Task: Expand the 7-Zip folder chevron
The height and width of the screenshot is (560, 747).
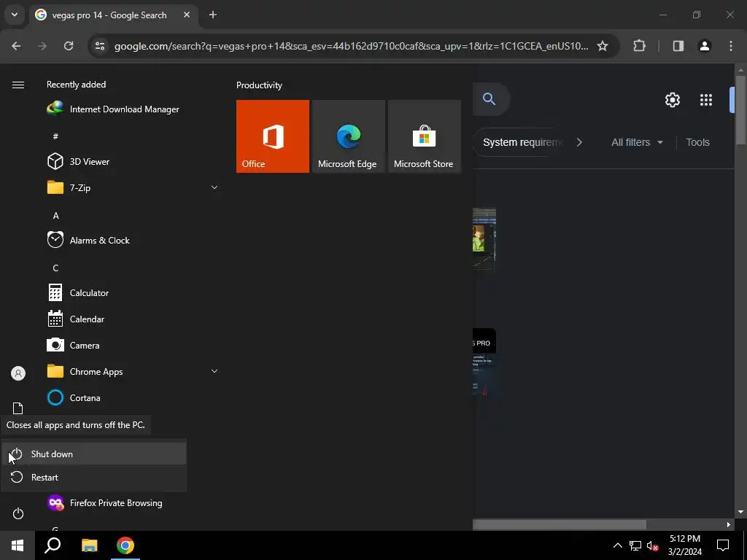Action: pos(214,187)
